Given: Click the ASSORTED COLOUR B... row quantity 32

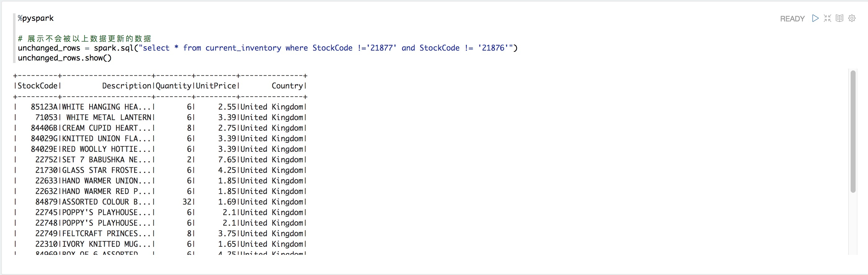Looking at the screenshot, I should [x=187, y=202].
